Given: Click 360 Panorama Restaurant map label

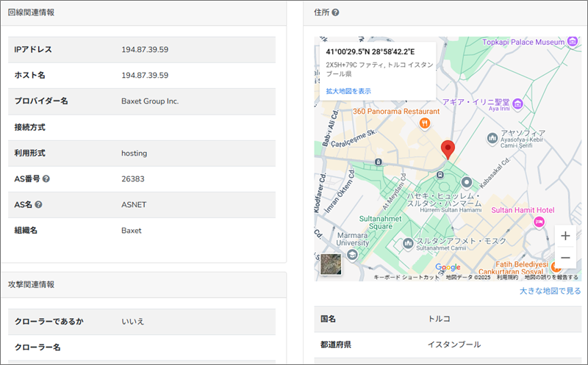Looking at the screenshot, I should pyautogui.click(x=396, y=112).
